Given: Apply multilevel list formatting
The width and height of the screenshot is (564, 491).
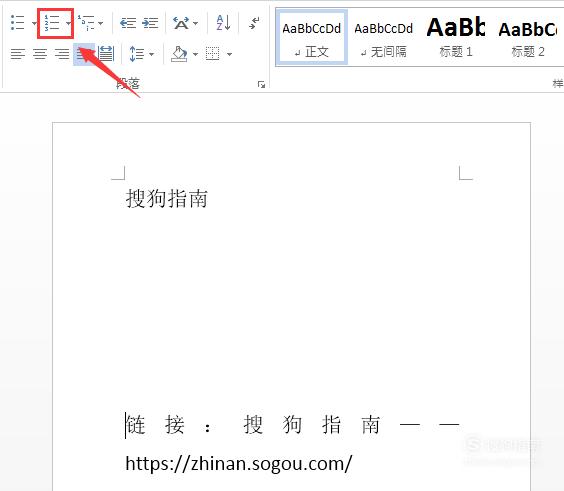Looking at the screenshot, I should point(86,23).
